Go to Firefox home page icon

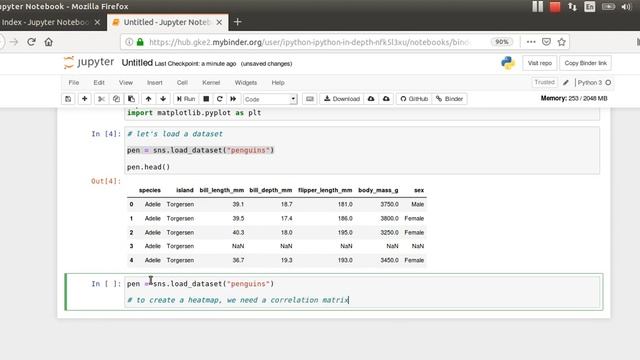pyautogui.click(x=49, y=42)
